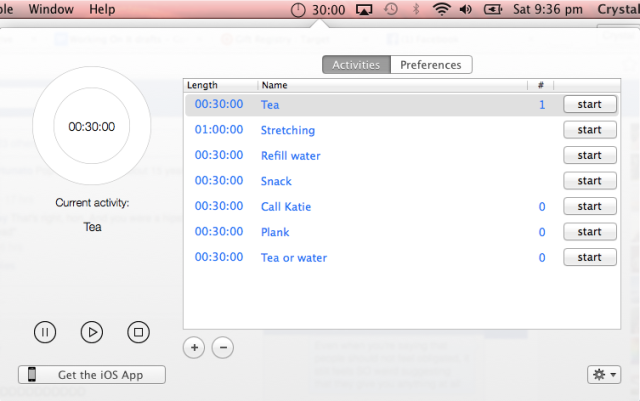640x401 pixels.
Task: Start the Tea or water activity
Action: [590, 257]
